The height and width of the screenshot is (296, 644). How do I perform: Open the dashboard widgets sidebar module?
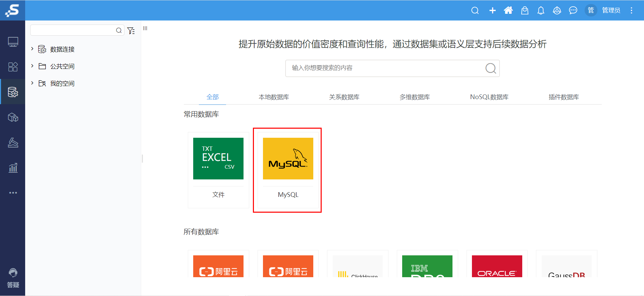pos(13,67)
